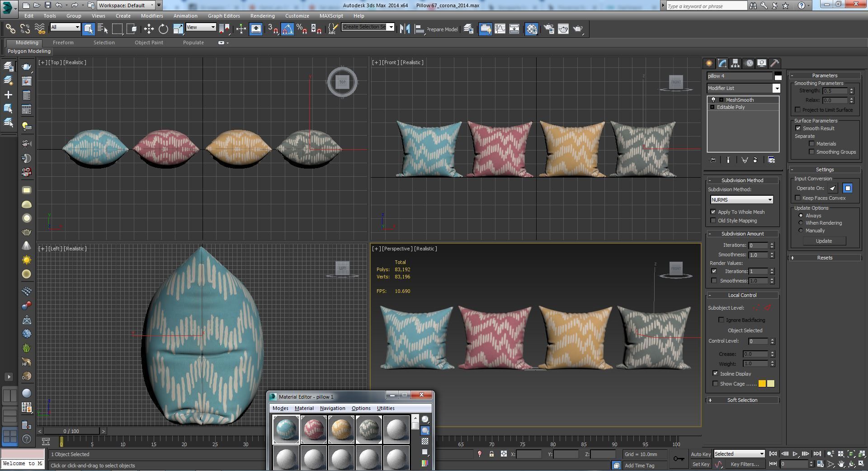The width and height of the screenshot is (868, 471).
Task: Select the Select and Link tool
Action: (10, 29)
